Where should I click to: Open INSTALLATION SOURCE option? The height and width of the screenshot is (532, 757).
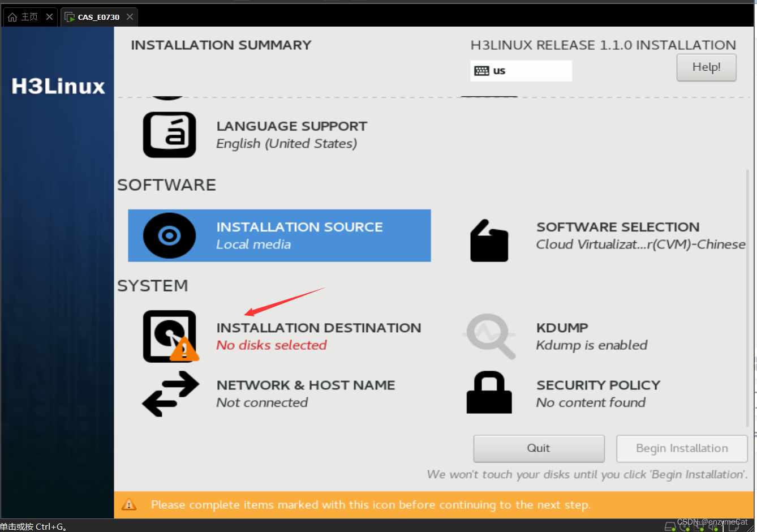point(279,235)
